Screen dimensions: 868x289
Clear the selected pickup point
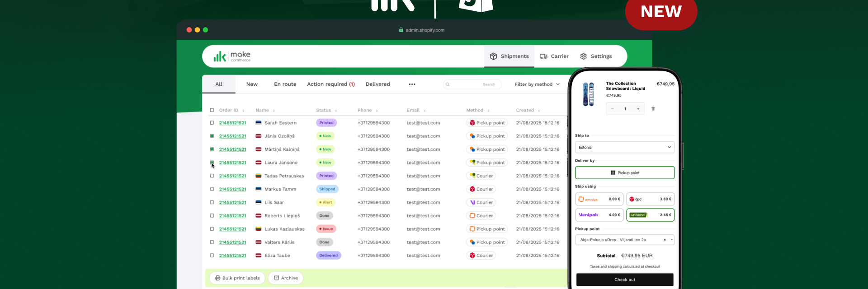(665, 240)
